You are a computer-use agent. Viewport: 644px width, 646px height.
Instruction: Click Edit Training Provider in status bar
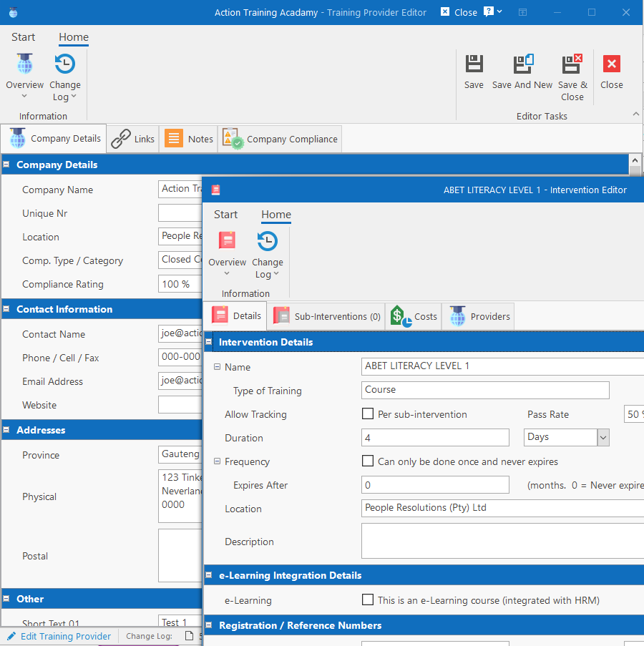click(66, 636)
